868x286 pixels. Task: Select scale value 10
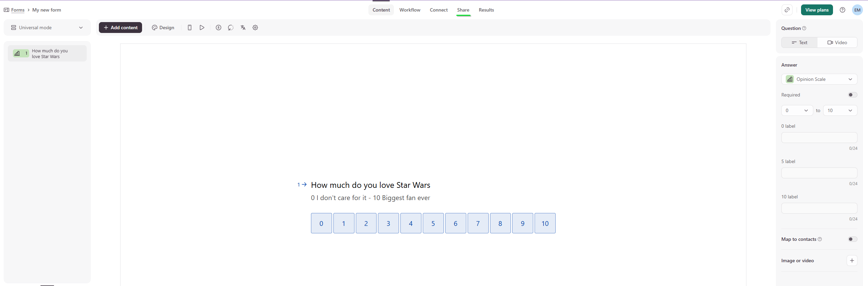pyautogui.click(x=545, y=223)
